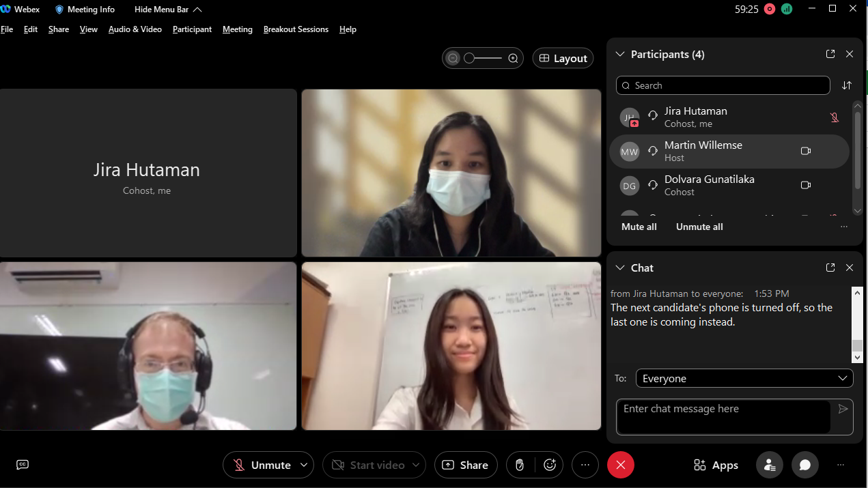Open the emoji reactions button
The height and width of the screenshot is (488, 868).
550,465
